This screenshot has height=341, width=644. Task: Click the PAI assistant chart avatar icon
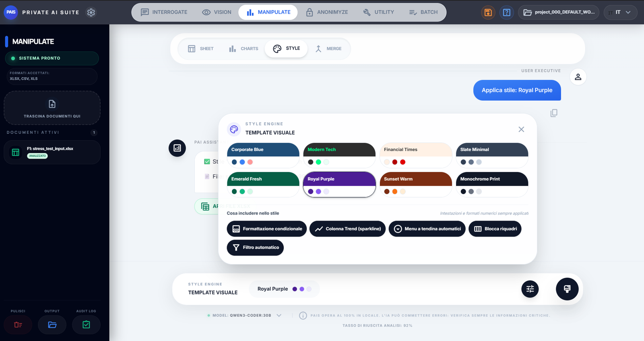177,148
